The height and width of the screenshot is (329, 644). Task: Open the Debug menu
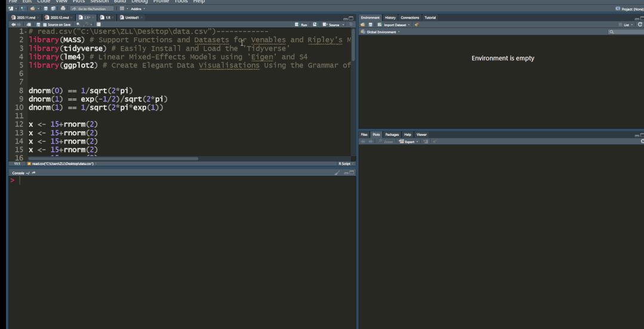(x=140, y=1)
